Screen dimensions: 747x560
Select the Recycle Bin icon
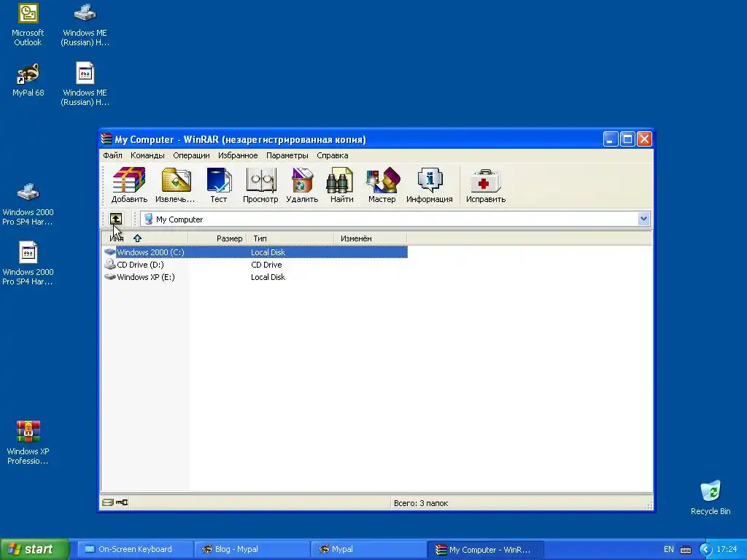point(711,498)
